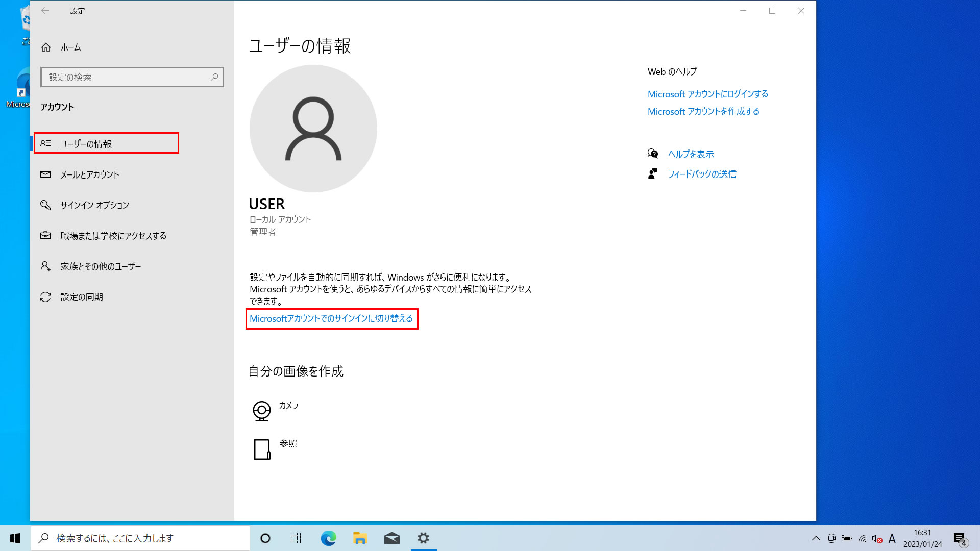Click the IME input mode A indicator

coord(892,538)
